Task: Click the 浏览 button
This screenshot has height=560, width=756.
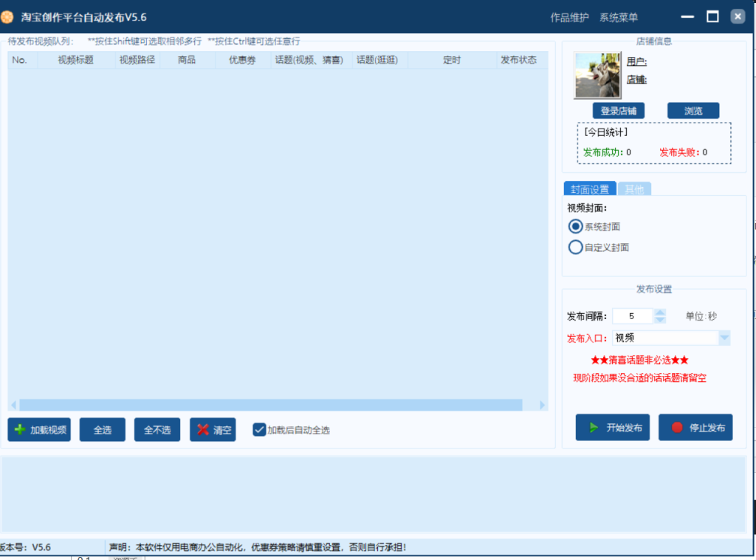Action: pyautogui.click(x=693, y=111)
